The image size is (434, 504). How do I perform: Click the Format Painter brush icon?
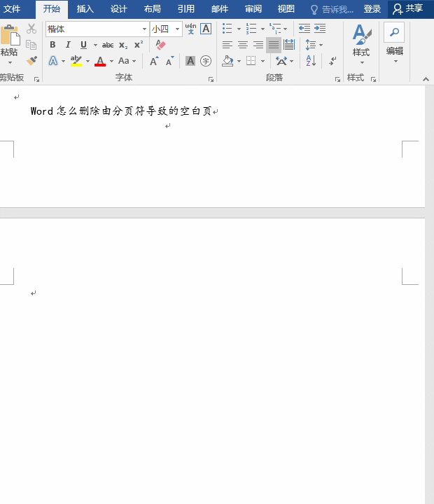[x=31, y=61]
